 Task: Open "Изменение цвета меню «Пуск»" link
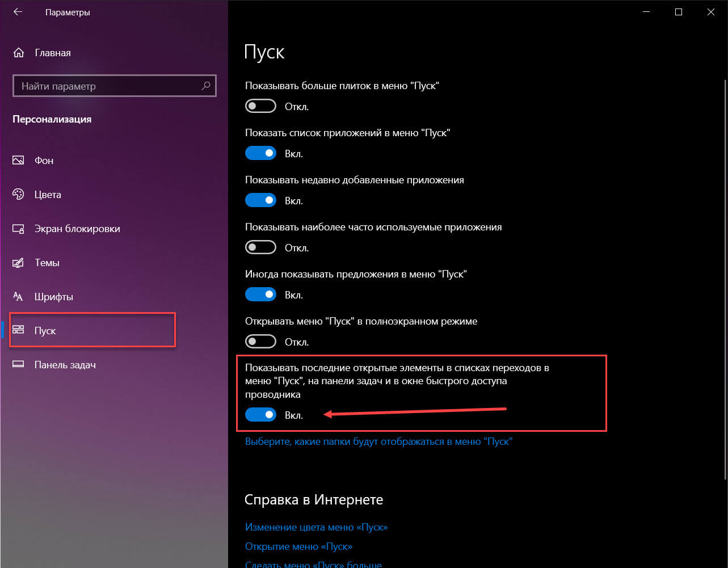(316, 527)
